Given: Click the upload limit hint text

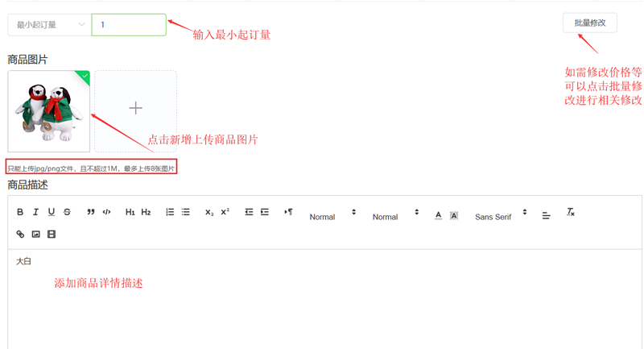Looking at the screenshot, I should click(x=91, y=168).
